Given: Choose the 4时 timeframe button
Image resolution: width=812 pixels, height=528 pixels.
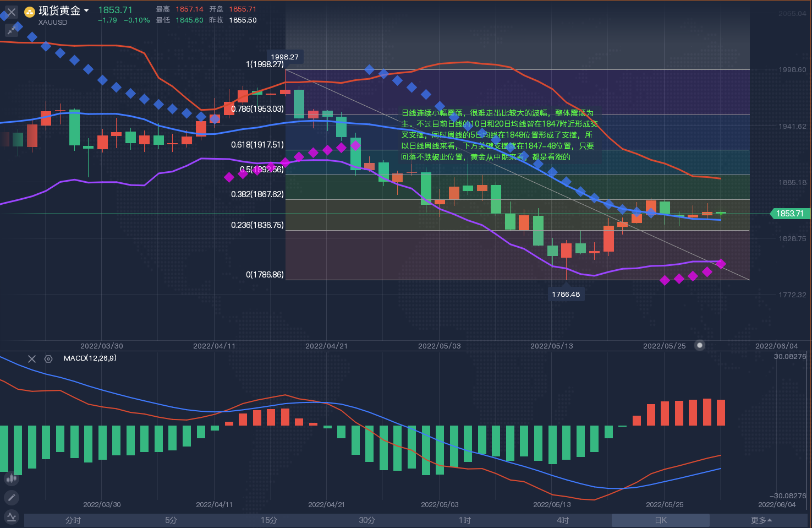Looking at the screenshot, I should coord(563,520).
